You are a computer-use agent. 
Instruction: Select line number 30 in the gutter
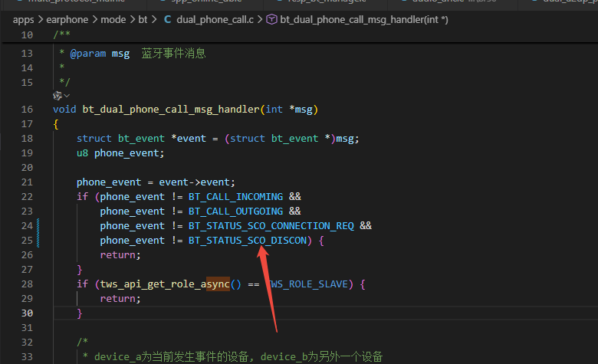click(27, 313)
